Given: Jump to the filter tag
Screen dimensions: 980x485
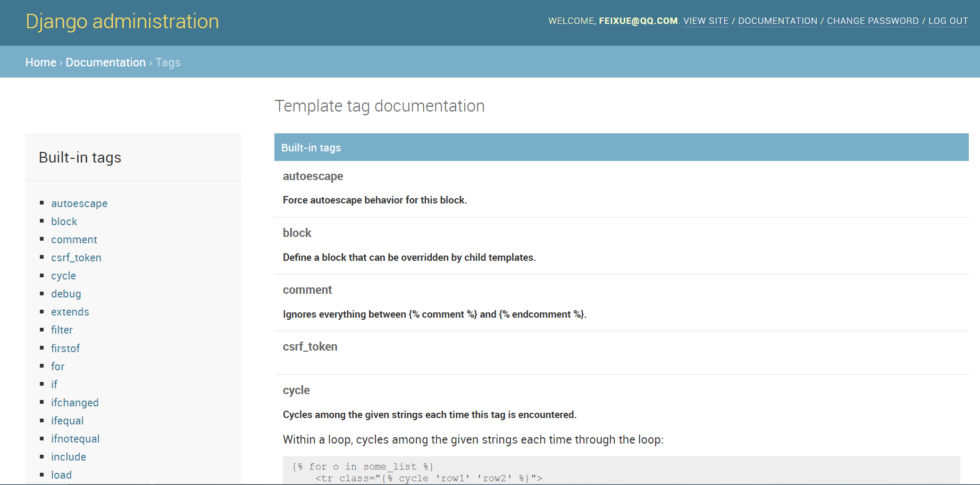Looking at the screenshot, I should click(x=62, y=330).
